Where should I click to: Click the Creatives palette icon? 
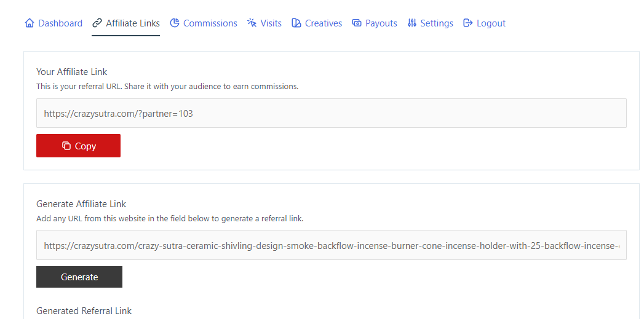click(x=296, y=23)
